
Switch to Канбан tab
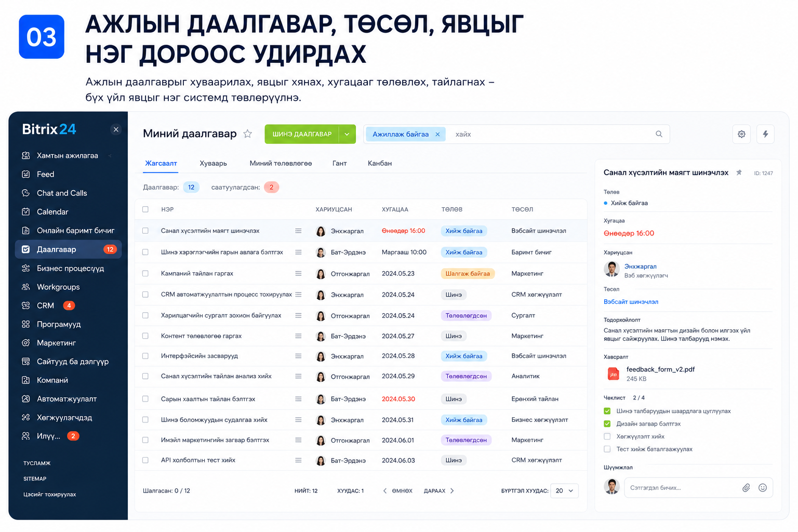(380, 163)
